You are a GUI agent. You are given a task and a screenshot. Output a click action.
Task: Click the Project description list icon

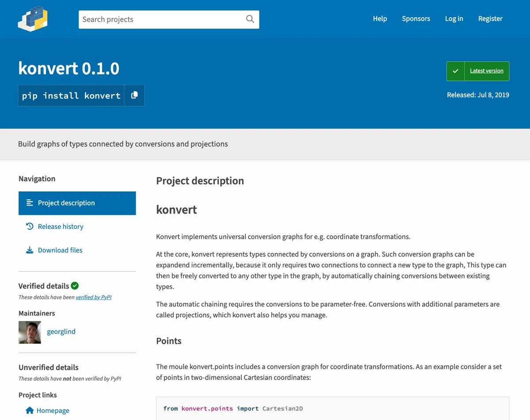(30, 203)
